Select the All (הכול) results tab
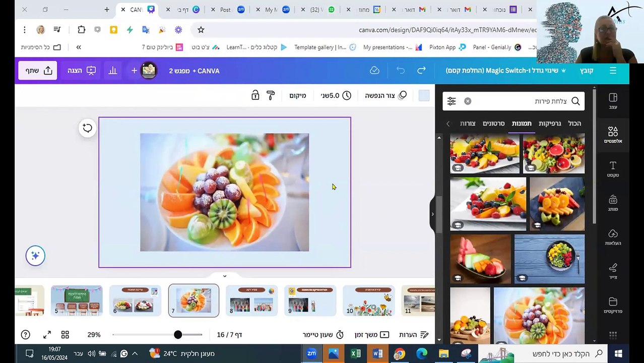Viewport: 644px width, 363px height. coord(574,124)
